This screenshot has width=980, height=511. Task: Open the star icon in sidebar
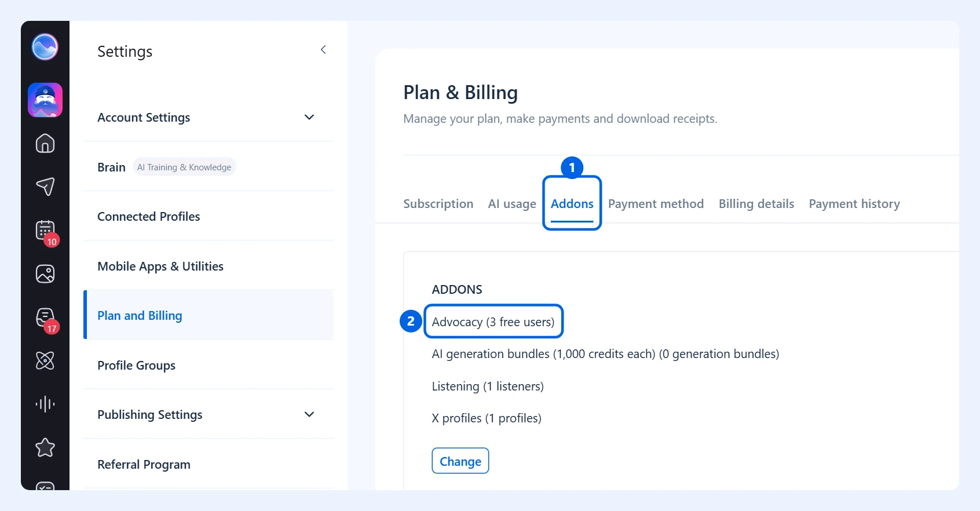(45, 447)
